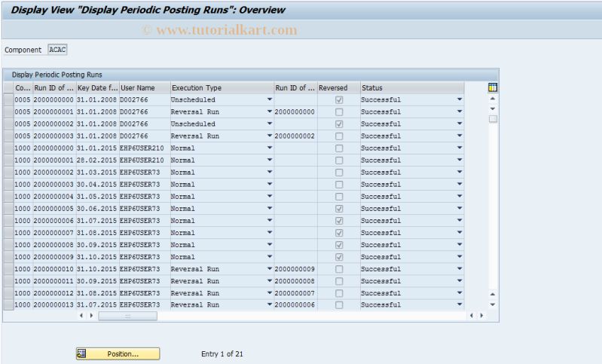
Task: Toggle Reversed checkbox for 1000 run 2000000007
Action: pyautogui.click(x=339, y=233)
